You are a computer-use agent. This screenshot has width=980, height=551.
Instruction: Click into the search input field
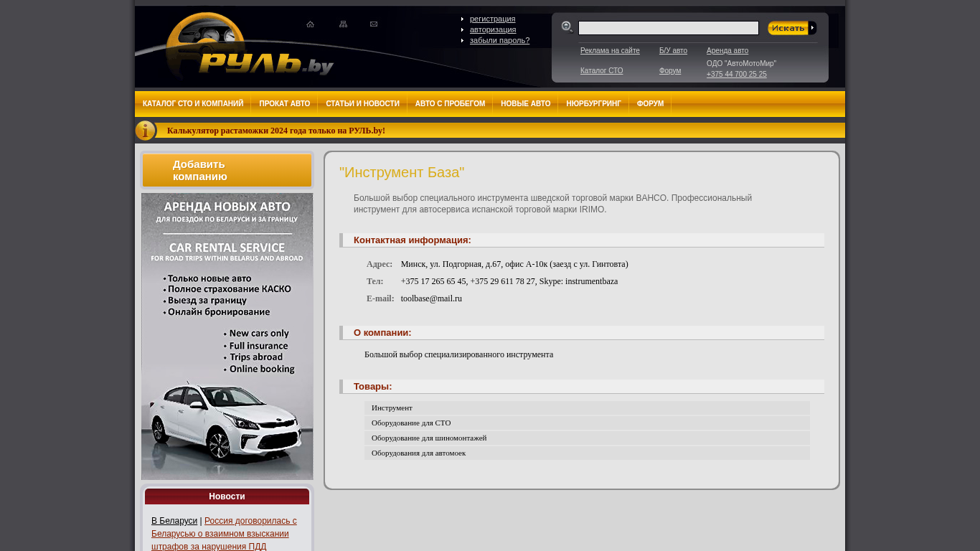click(668, 28)
